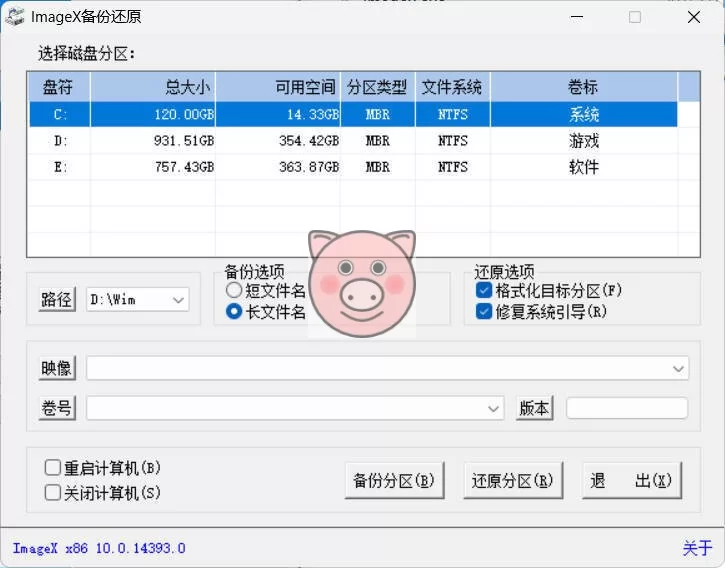Screen dimensions: 725x568
Task: Minimize the ImageX window
Action: pyautogui.click(x=577, y=17)
